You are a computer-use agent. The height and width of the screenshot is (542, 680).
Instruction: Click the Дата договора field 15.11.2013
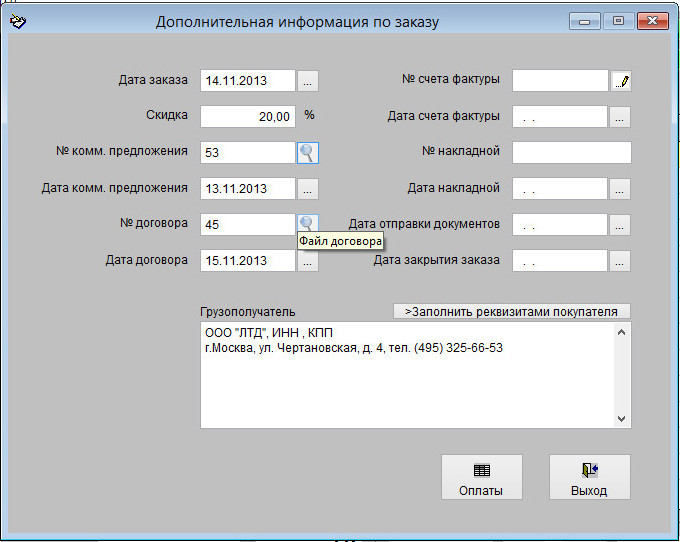(x=248, y=261)
